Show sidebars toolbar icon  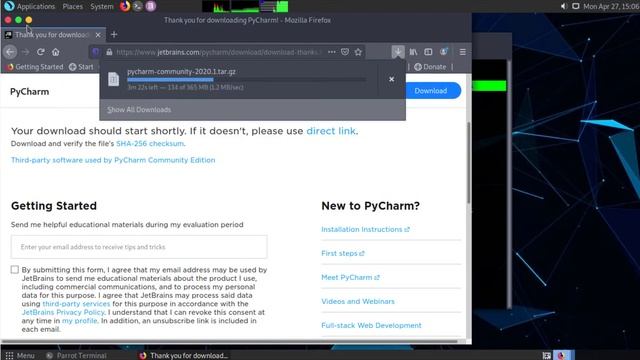428,52
